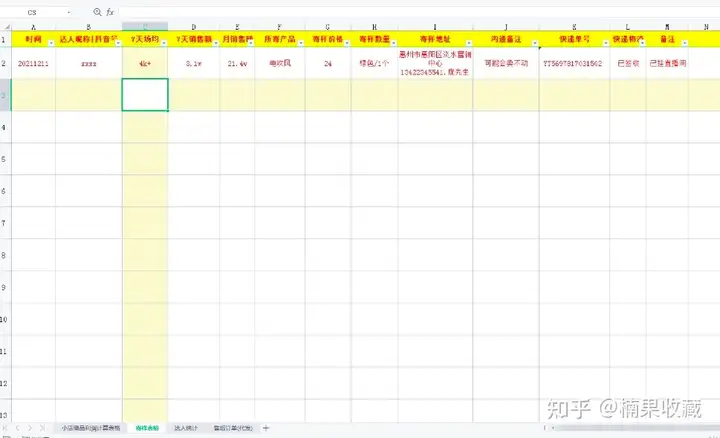This screenshot has width=720, height=438.
Task: Select the price cell showing 24
Action: click(328, 63)
